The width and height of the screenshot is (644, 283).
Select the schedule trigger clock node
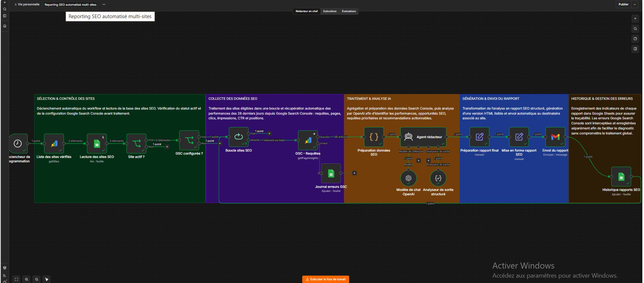click(18, 144)
